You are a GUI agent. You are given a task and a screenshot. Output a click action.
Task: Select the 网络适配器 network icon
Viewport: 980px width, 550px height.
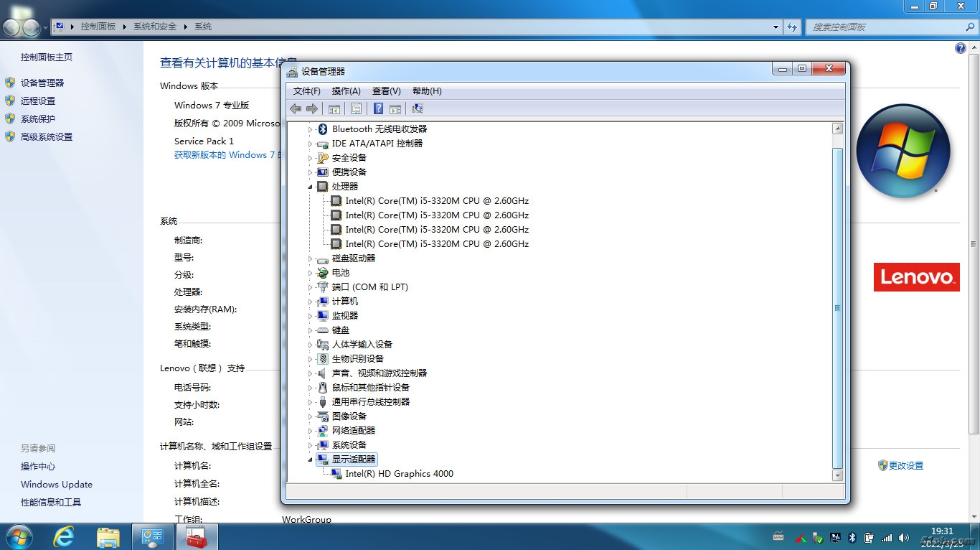[323, 431]
